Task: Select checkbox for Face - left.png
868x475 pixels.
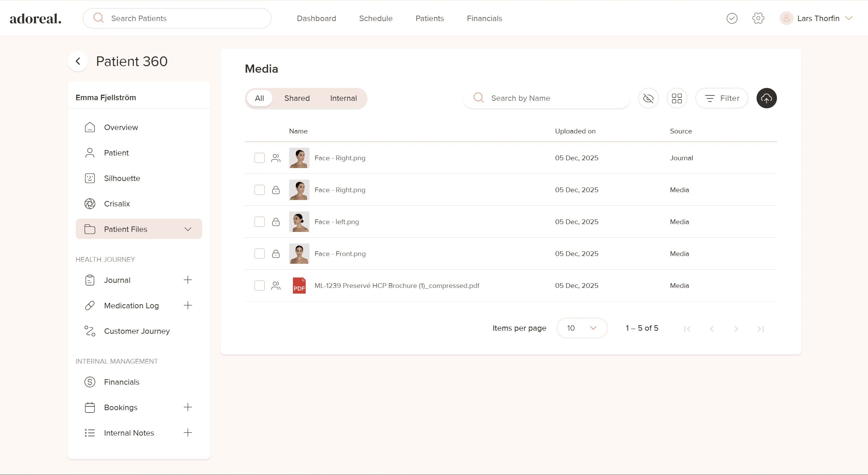Action: tap(260, 222)
